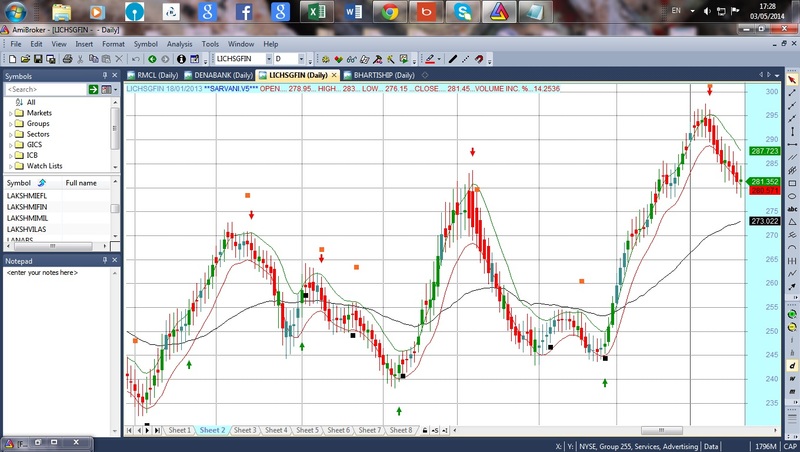Open symbol information icon

[x=181, y=59]
